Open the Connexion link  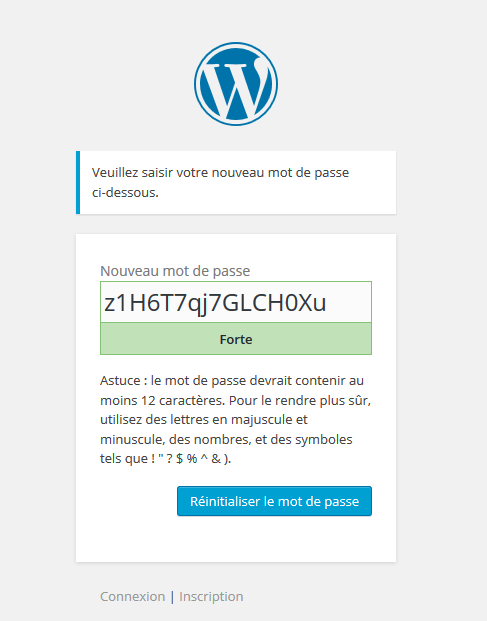(132, 596)
